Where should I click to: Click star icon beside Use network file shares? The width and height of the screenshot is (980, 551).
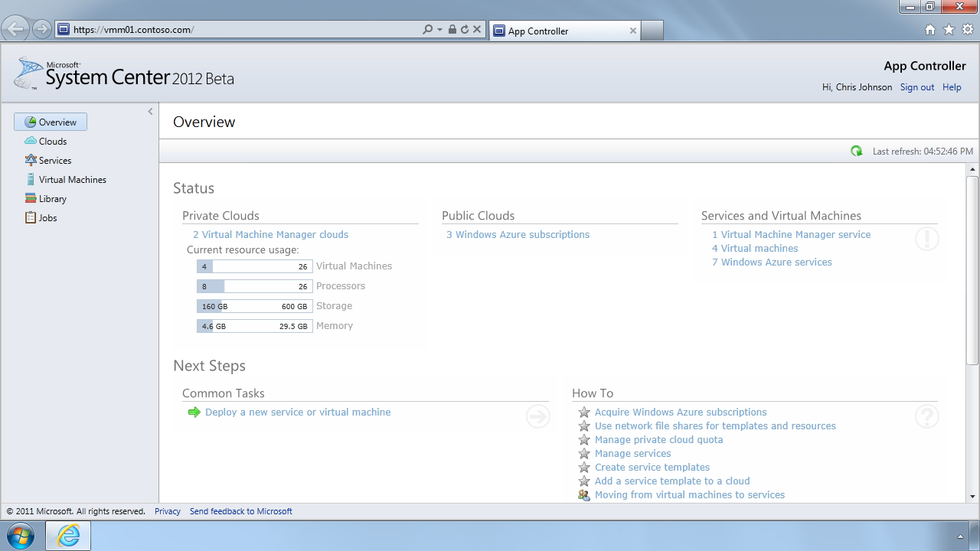584,426
